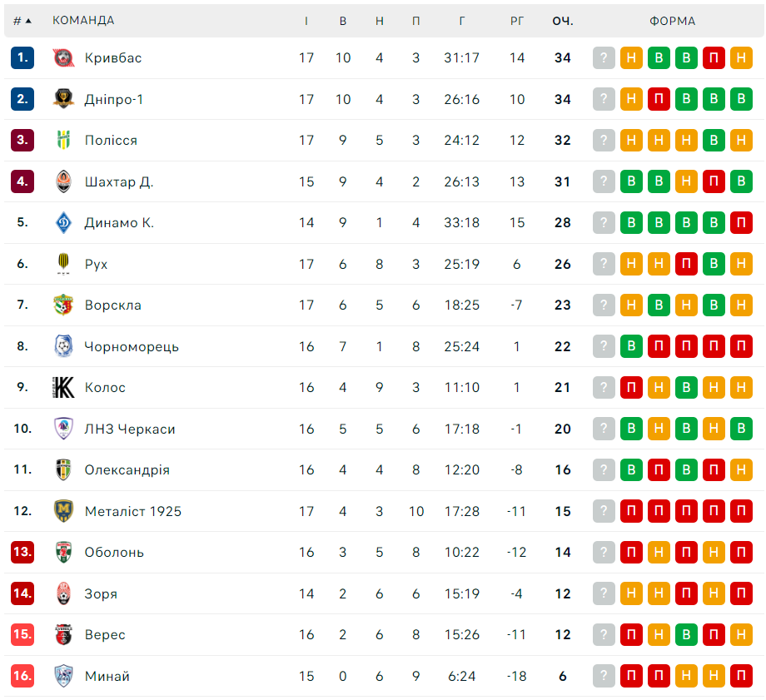766x700 pixels.
Task: Click the Металіст 1925 team crest
Action: coord(63,511)
